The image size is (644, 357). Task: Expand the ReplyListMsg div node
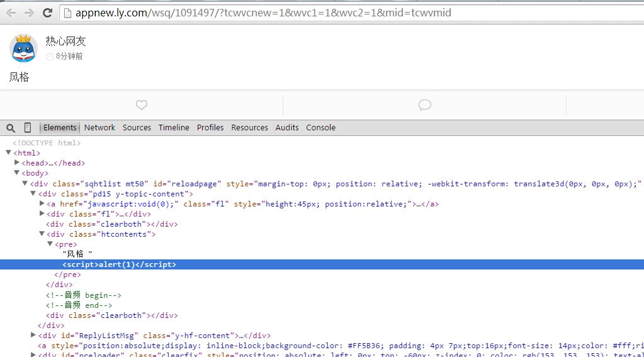(x=33, y=335)
